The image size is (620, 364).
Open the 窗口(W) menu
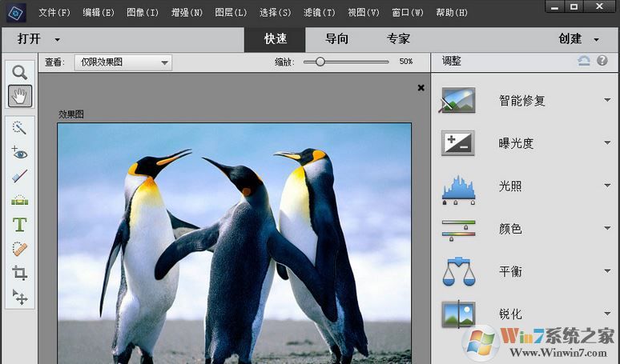click(x=408, y=13)
